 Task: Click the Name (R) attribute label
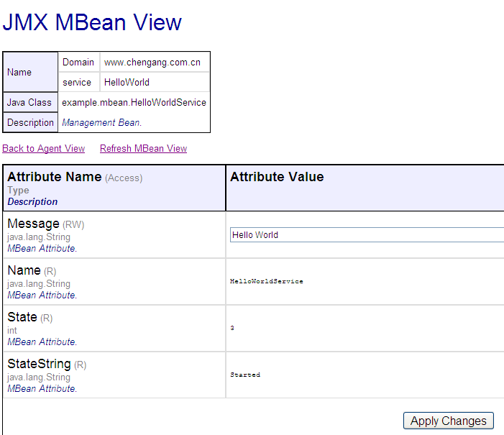(32, 270)
